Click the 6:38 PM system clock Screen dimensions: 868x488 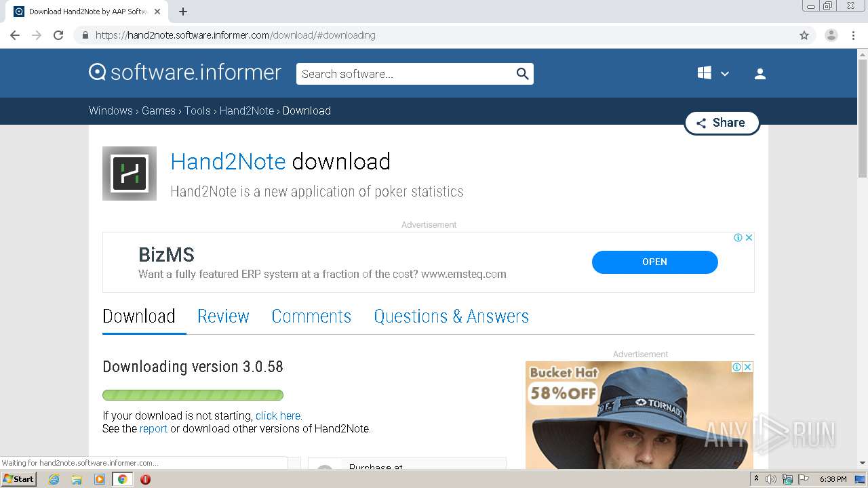point(833,479)
